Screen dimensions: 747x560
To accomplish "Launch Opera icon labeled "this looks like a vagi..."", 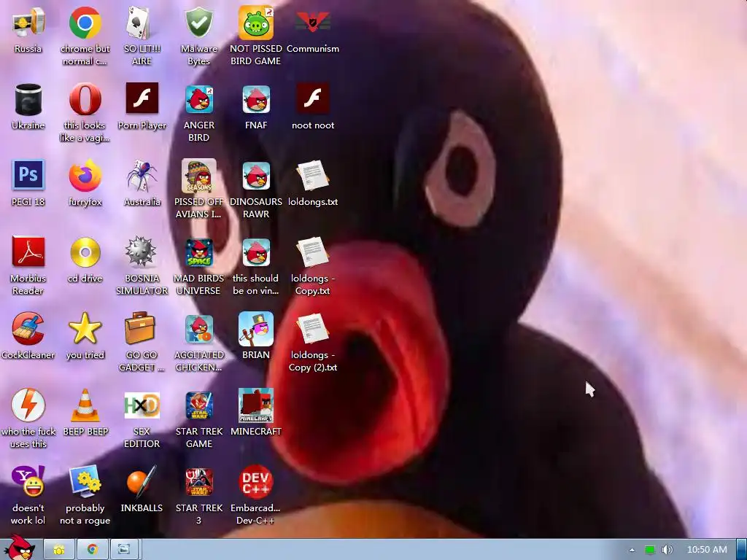I will pyautogui.click(x=85, y=99).
